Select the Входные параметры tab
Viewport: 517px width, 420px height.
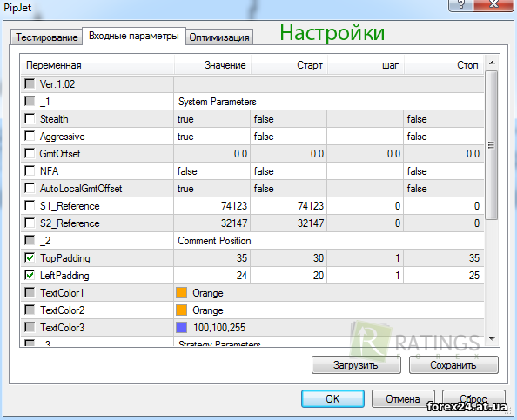point(134,36)
